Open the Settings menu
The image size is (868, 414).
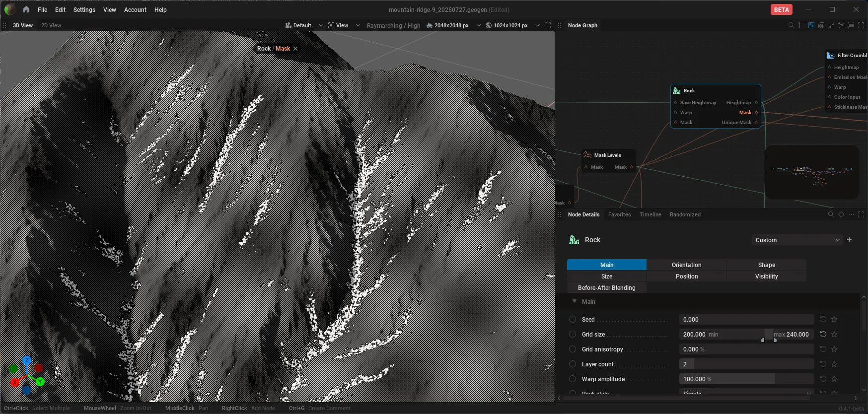coord(84,9)
